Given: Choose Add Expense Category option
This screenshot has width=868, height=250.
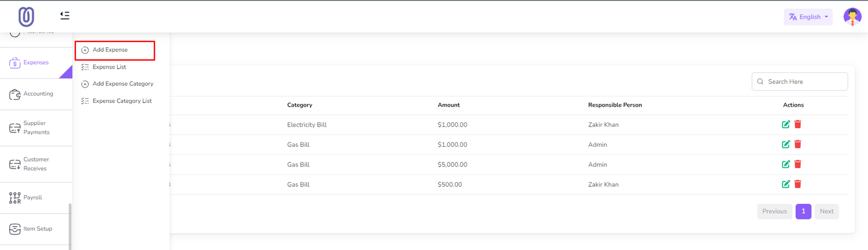Looking at the screenshot, I should (123, 84).
